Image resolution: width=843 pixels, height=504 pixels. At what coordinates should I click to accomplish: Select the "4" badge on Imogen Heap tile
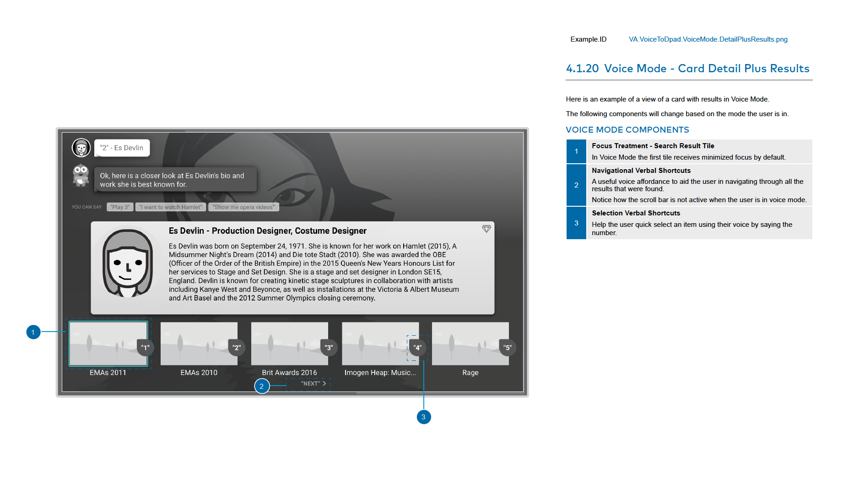(418, 348)
